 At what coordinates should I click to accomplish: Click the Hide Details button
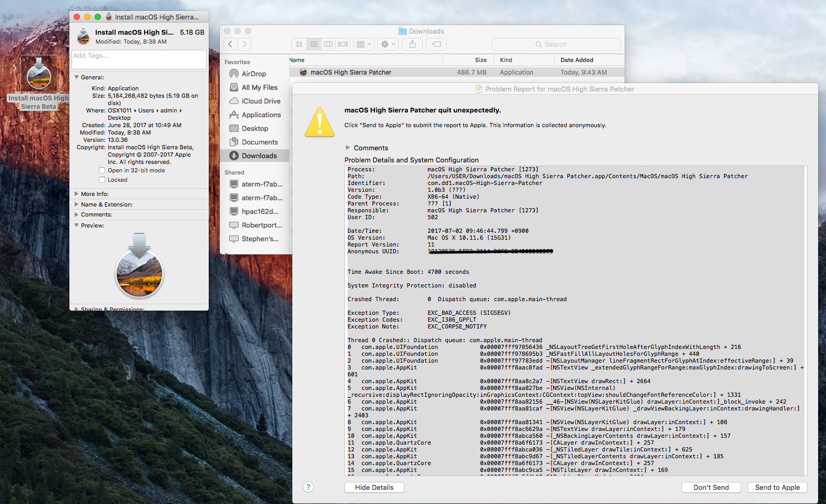click(x=374, y=487)
